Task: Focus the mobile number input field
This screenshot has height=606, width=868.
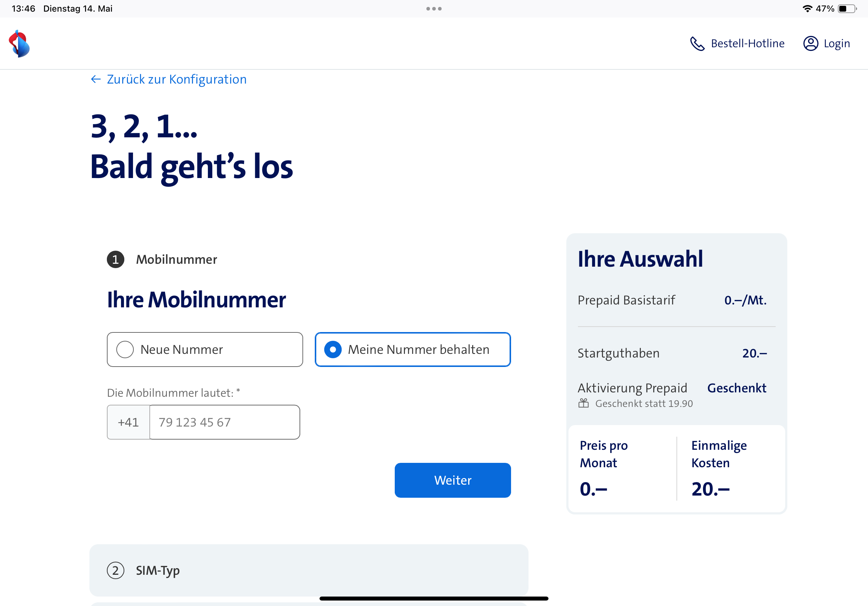Action: (225, 422)
